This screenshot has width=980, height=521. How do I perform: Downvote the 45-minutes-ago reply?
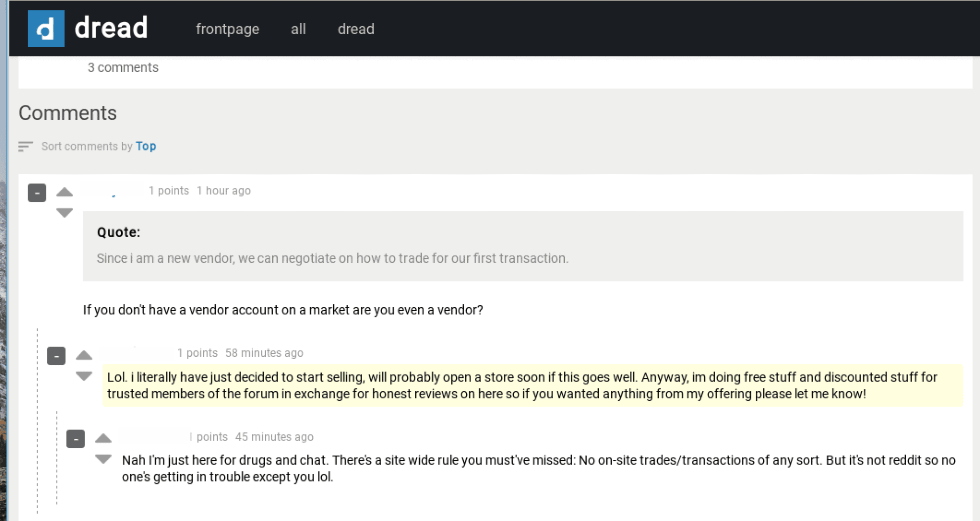(x=103, y=459)
